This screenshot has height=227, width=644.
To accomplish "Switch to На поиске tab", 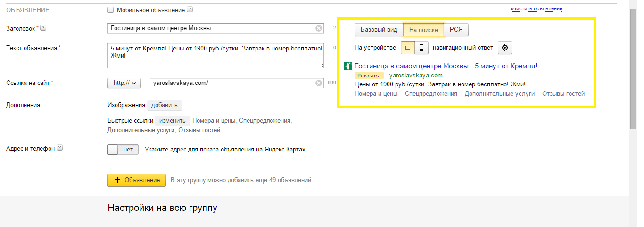I will coord(423,30).
